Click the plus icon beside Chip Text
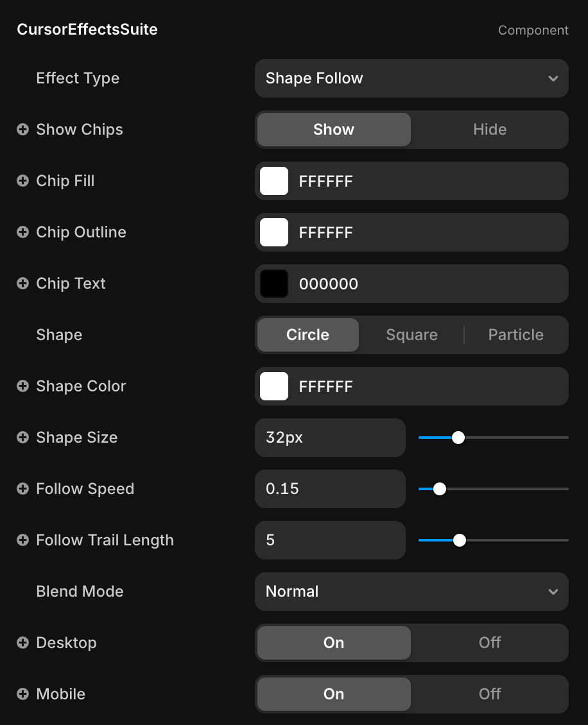 [x=23, y=284]
